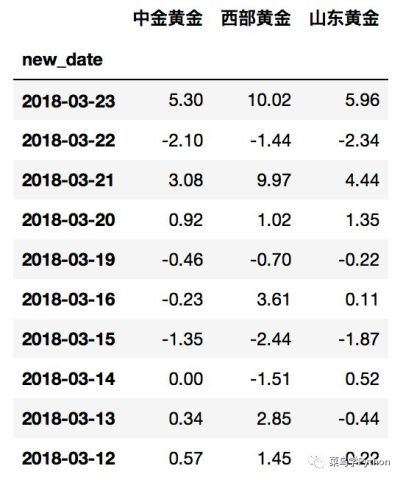The height and width of the screenshot is (480, 403).
Task: Click the 0.00 value cell
Action: pyautogui.click(x=186, y=379)
